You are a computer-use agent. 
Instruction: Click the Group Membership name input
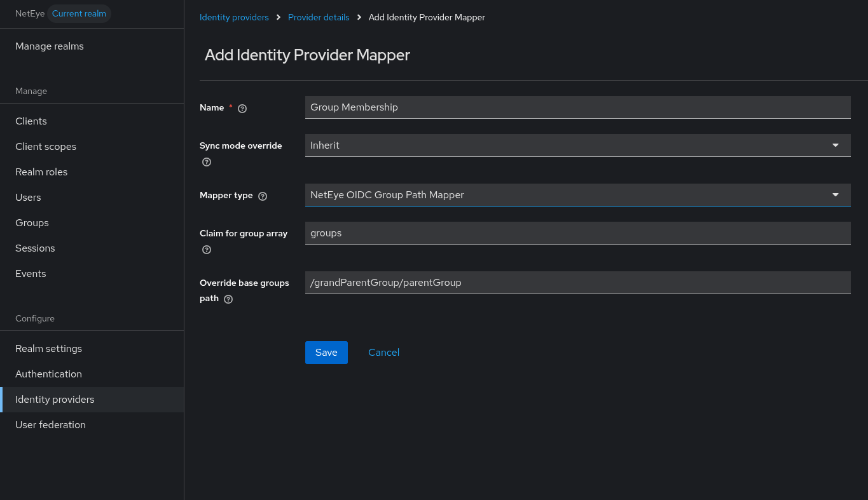[x=577, y=107]
